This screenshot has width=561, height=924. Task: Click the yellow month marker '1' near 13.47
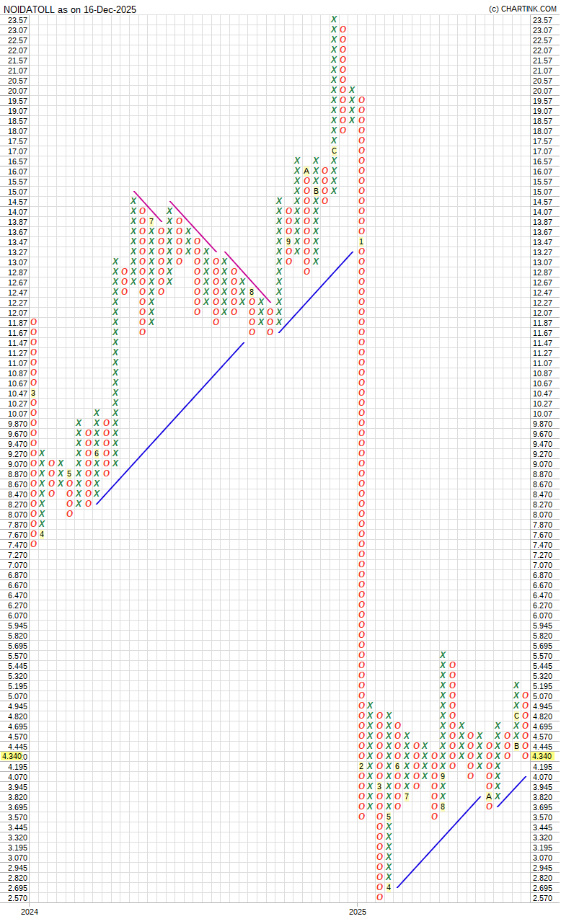[361, 241]
